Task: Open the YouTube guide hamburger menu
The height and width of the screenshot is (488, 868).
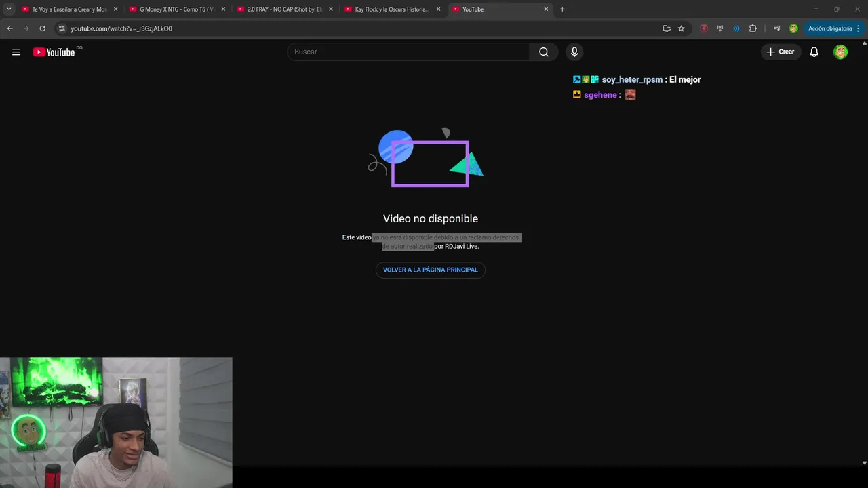Action: [x=16, y=52]
